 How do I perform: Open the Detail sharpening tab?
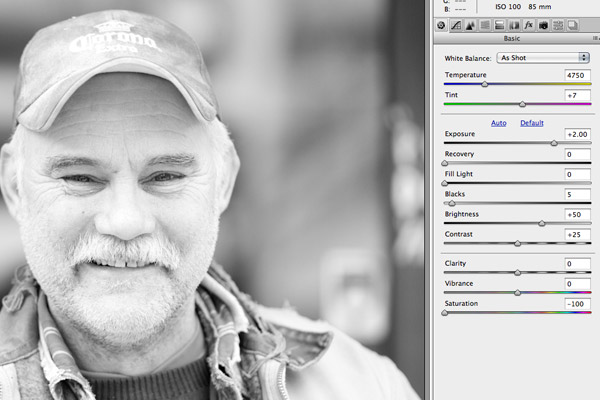470,25
